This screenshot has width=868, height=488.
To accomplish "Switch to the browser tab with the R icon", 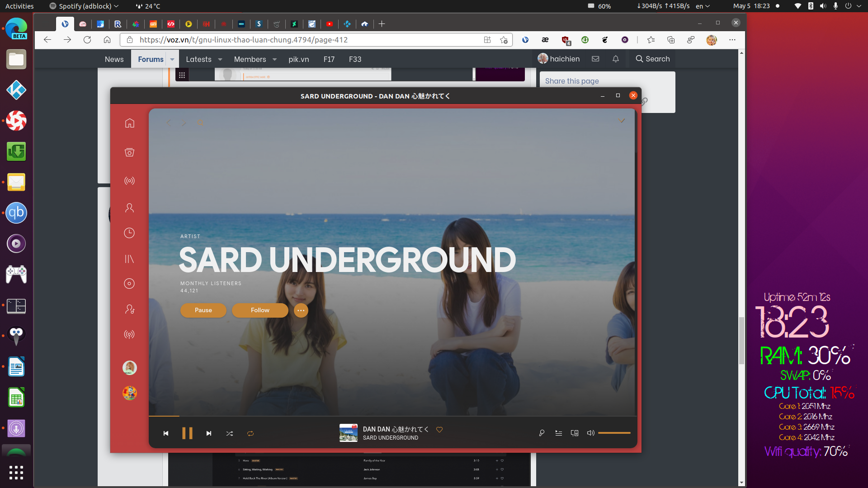I will click(x=118, y=24).
